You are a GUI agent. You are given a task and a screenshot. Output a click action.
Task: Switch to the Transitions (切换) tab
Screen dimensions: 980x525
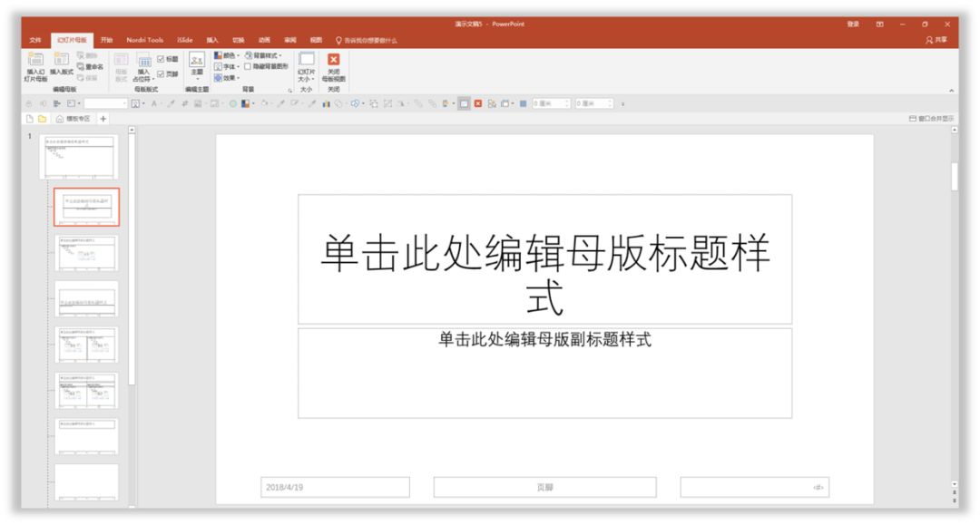coord(239,40)
